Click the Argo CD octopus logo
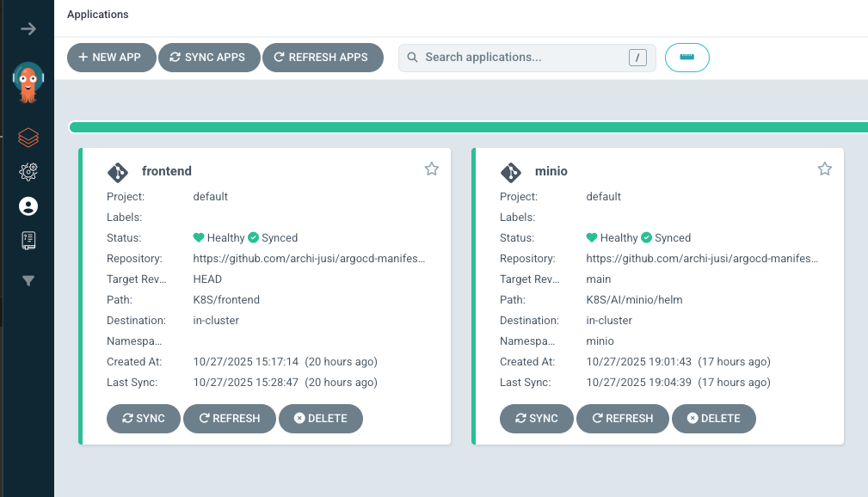This screenshot has width=868, height=497. pyautogui.click(x=28, y=83)
